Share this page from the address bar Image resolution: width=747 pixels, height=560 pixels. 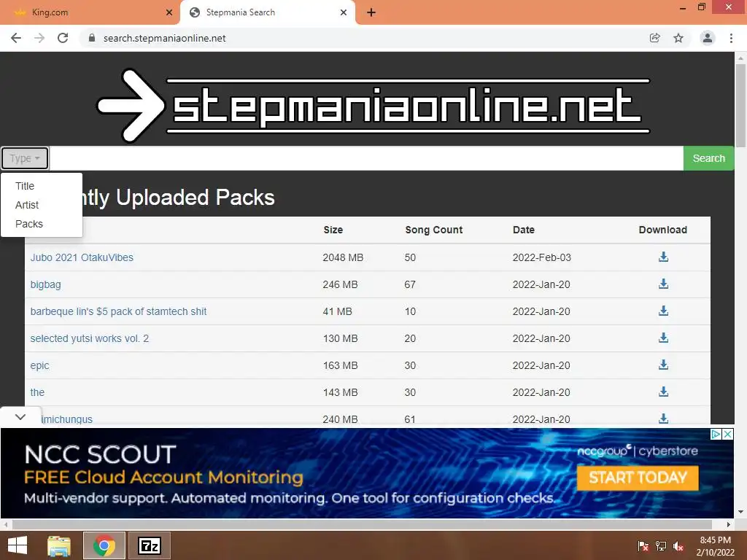tap(655, 38)
